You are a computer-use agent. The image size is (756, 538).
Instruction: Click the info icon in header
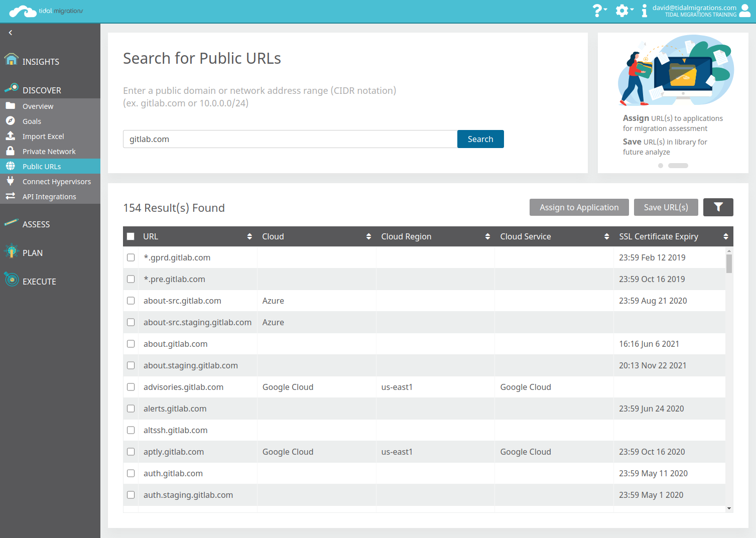pos(644,11)
